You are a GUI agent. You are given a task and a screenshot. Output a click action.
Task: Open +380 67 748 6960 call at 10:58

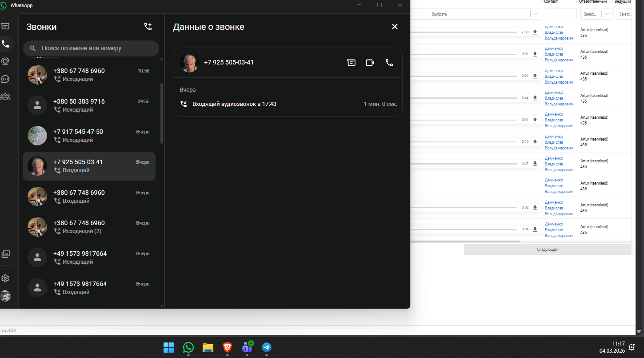point(89,75)
